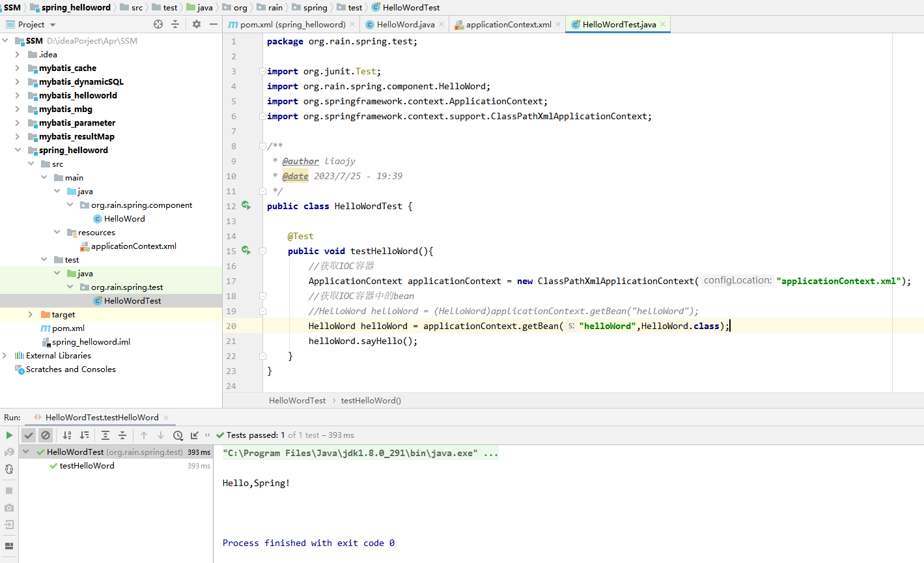Select Scratches and Consoles

pyautogui.click(x=70, y=369)
